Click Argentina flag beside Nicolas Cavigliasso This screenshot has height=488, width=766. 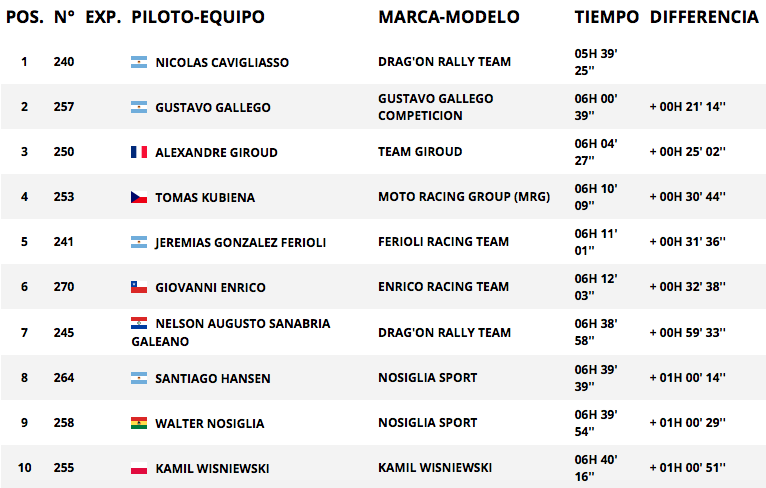tap(139, 62)
